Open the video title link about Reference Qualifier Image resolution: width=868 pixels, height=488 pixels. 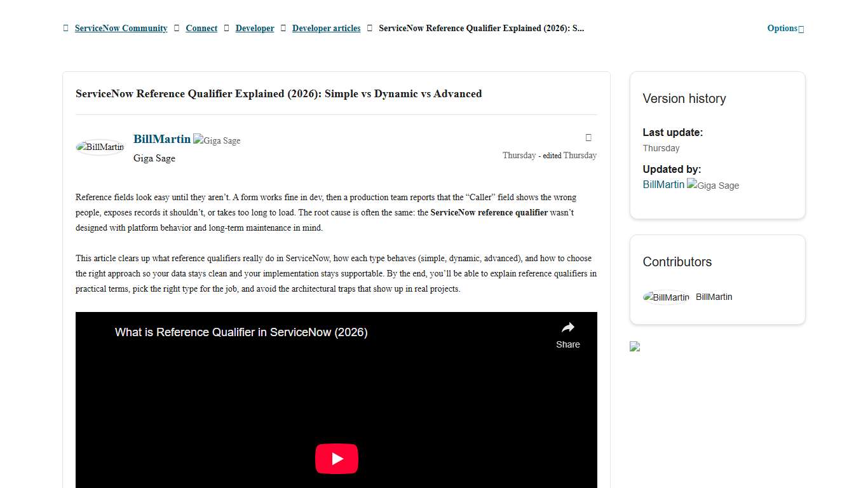coord(241,332)
